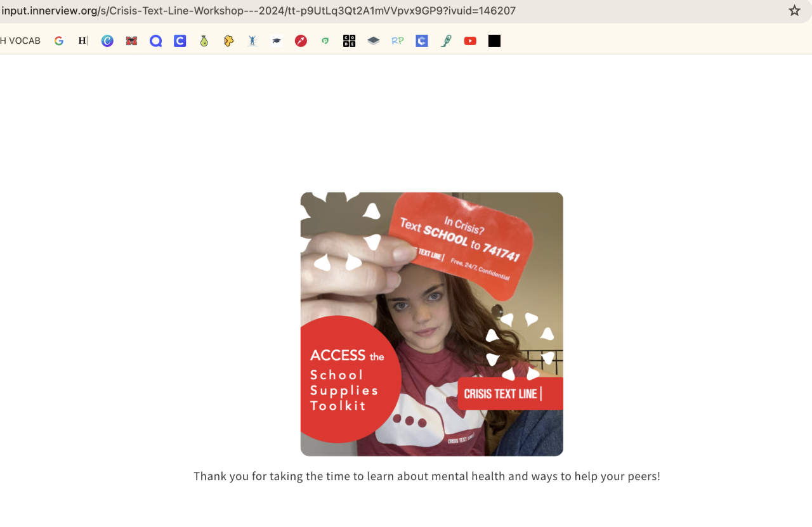Image resolution: width=812 pixels, height=527 pixels.
Task: Open the blue square C bookmark
Action: point(180,41)
